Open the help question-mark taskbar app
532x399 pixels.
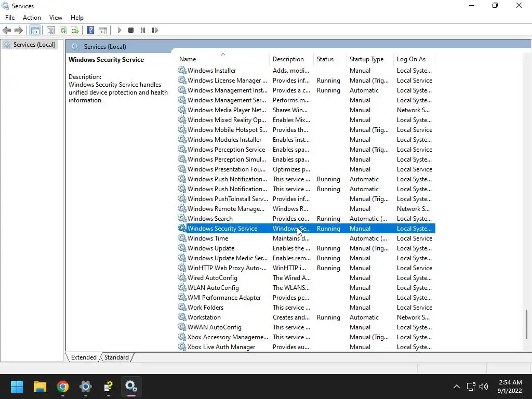click(108, 387)
